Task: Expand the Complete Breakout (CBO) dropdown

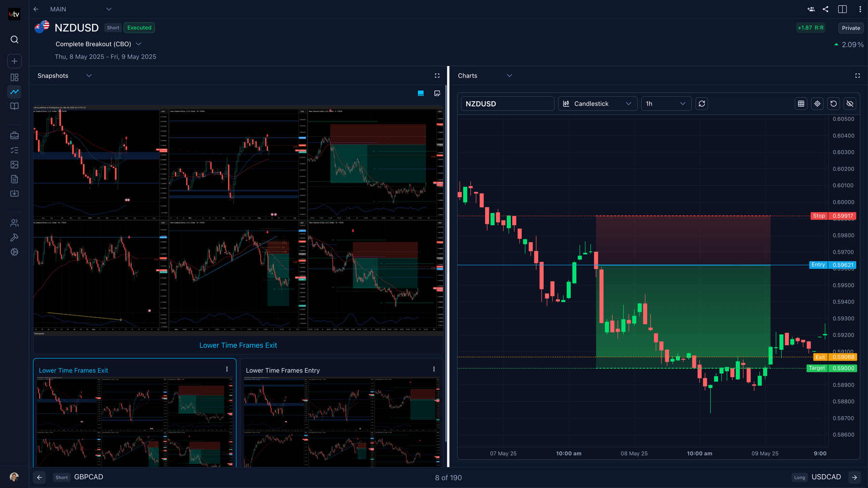Action: (x=138, y=44)
